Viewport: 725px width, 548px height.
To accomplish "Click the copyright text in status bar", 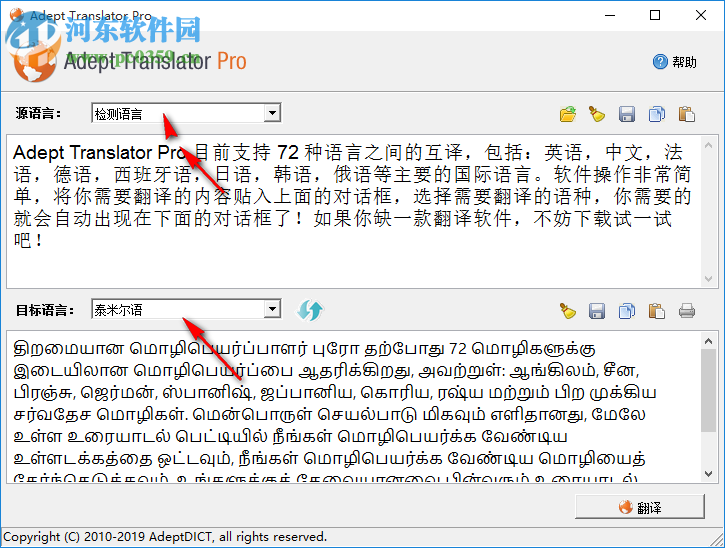I will 165,537.
